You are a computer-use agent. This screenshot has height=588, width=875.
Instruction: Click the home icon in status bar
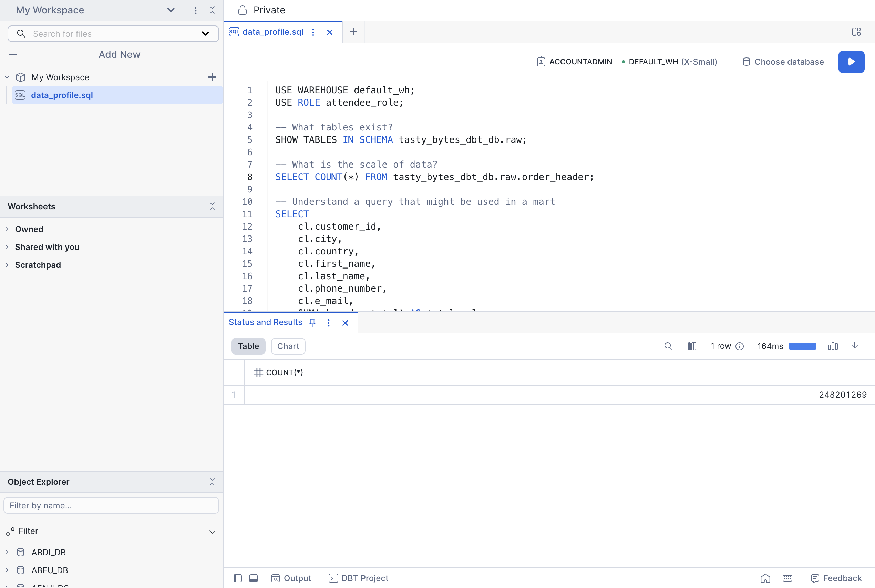765,578
